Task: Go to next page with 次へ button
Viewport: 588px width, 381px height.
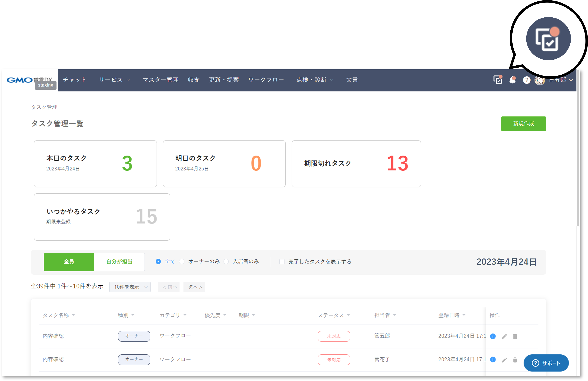Action: 194,287
